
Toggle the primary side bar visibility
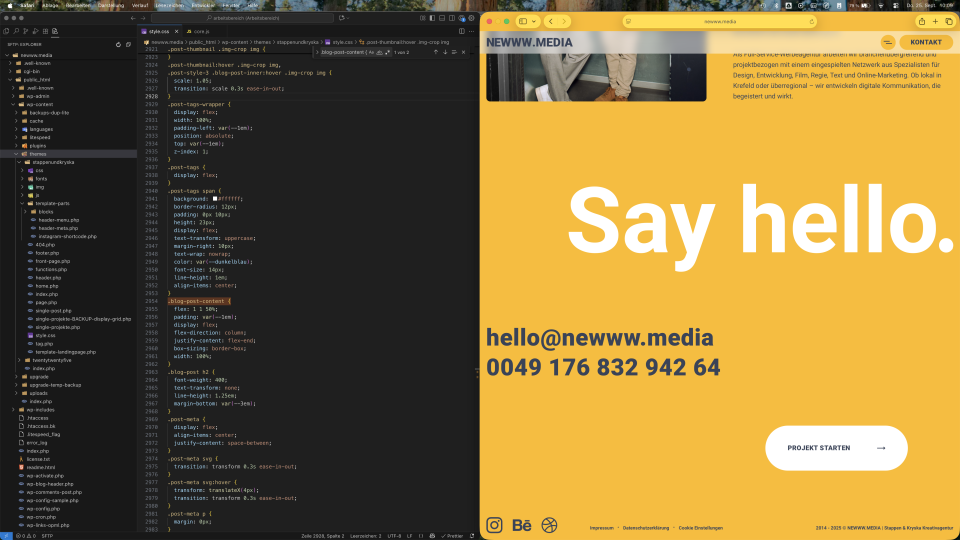(x=432, y=18)
